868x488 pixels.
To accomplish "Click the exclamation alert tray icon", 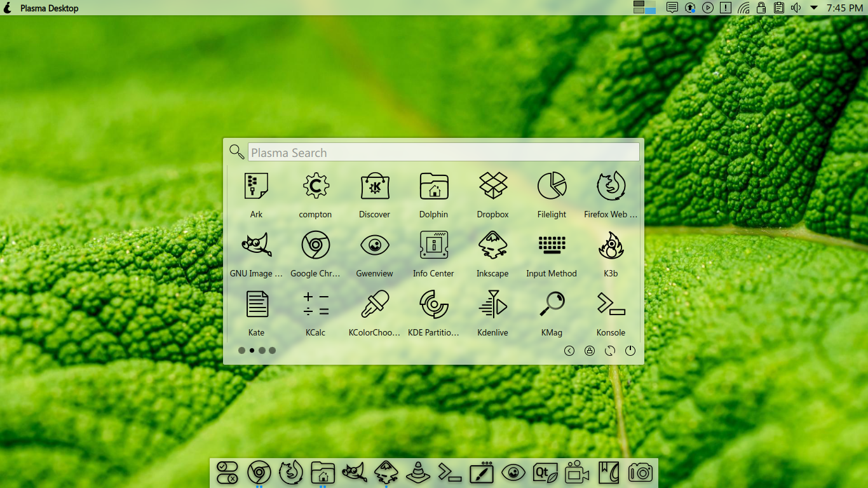I will coord(726,8).
